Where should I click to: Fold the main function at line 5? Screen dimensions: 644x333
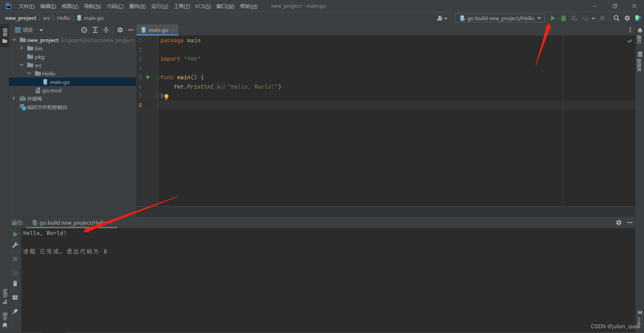click(x=158, y=78)
